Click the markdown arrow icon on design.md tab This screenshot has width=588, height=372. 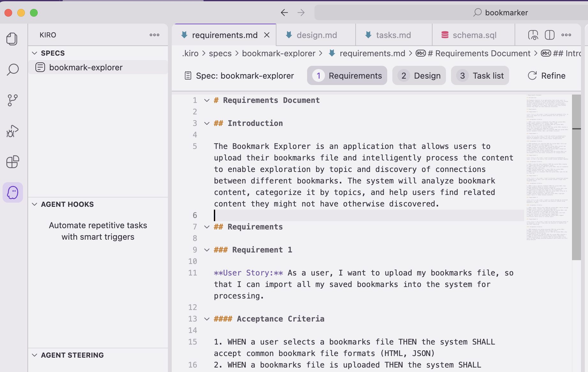pyautogui.click(x=289, y=35)
